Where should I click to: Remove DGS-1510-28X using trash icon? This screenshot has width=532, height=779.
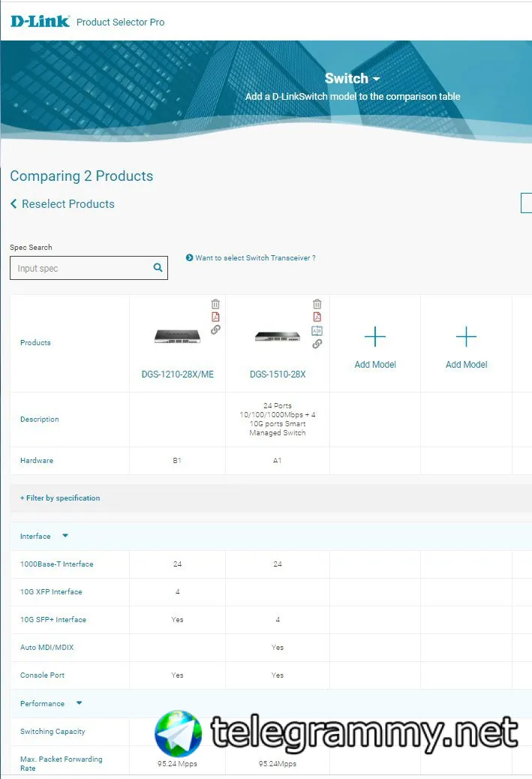[317, 304]
